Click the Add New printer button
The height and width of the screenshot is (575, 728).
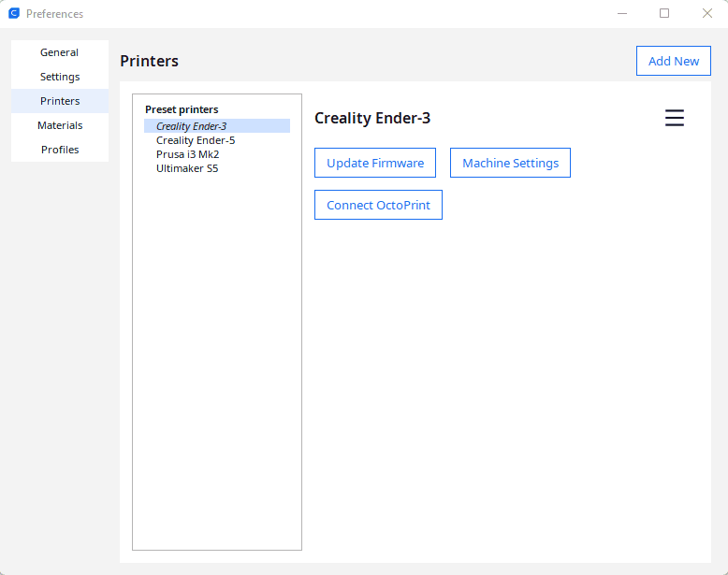673,61
